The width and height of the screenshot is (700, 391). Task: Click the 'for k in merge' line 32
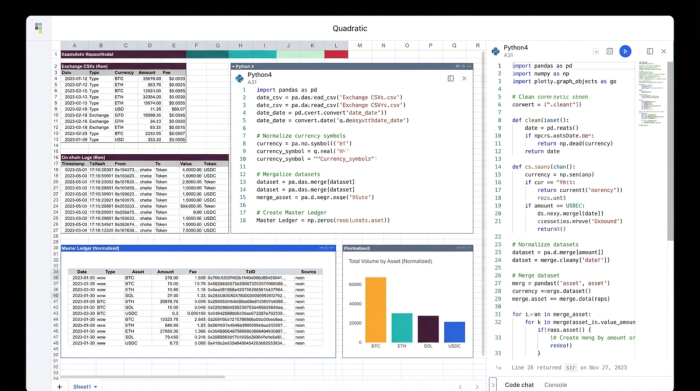click(x=580, y=322)
